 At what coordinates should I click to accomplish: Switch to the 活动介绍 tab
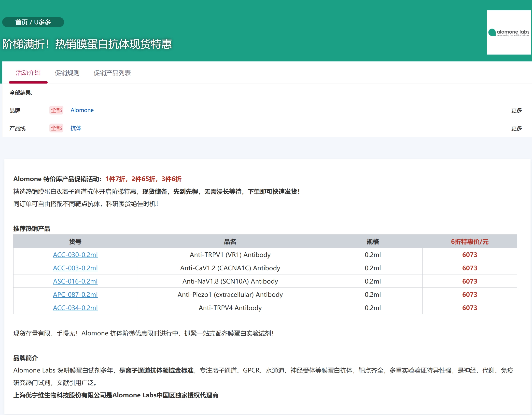[28, 73]
